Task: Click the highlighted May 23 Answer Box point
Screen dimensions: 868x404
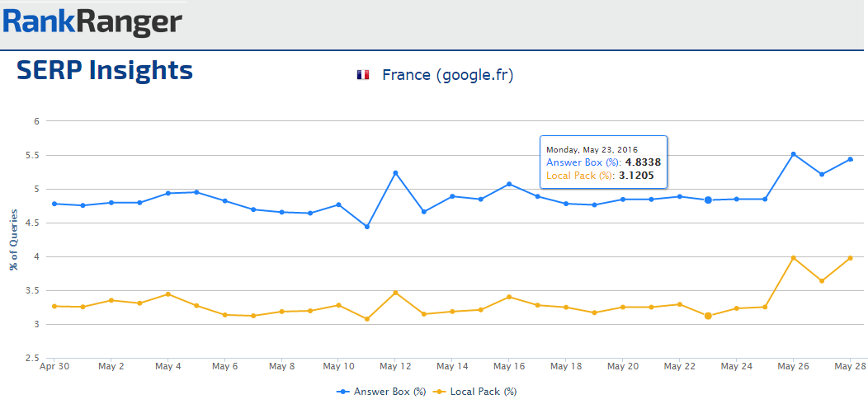Action: 708,200
